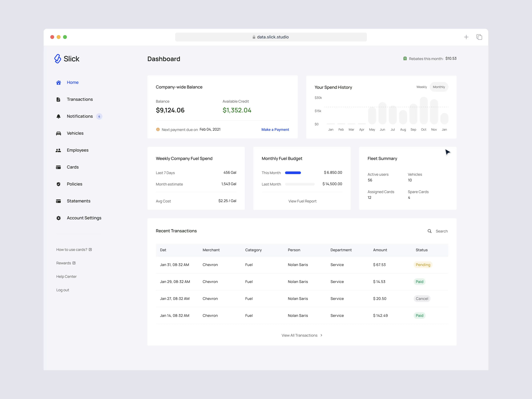Enable Monthly spend history view
The width and height of the screenshot is (532, 399).
(x=439, y=87)
